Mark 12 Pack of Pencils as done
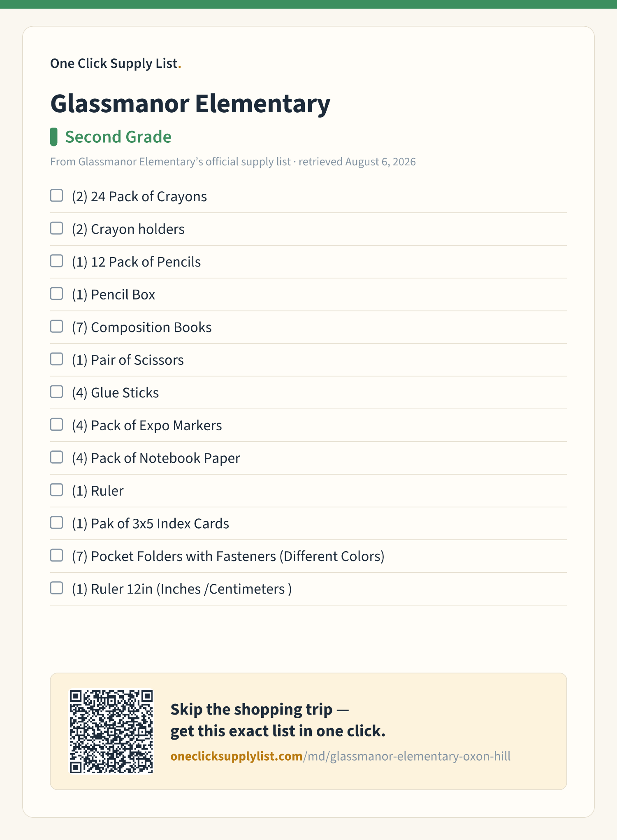This screenshot has width=617, height=840. 56,261
